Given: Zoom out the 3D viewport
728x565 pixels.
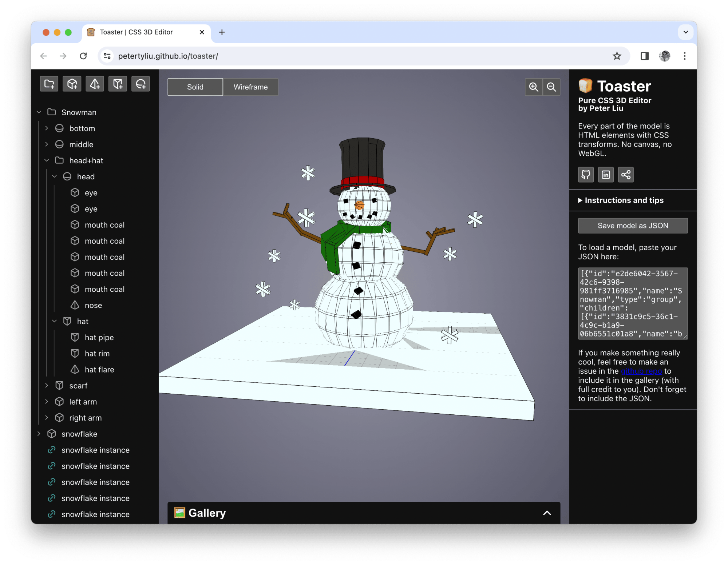Looking at the screenshot, I should tap(551, 87).
